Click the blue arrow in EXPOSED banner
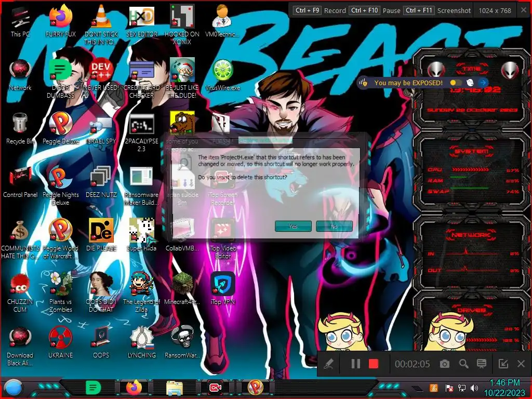Image resolution: width=532 pixels, height=399 pixels. pos(483,83)
